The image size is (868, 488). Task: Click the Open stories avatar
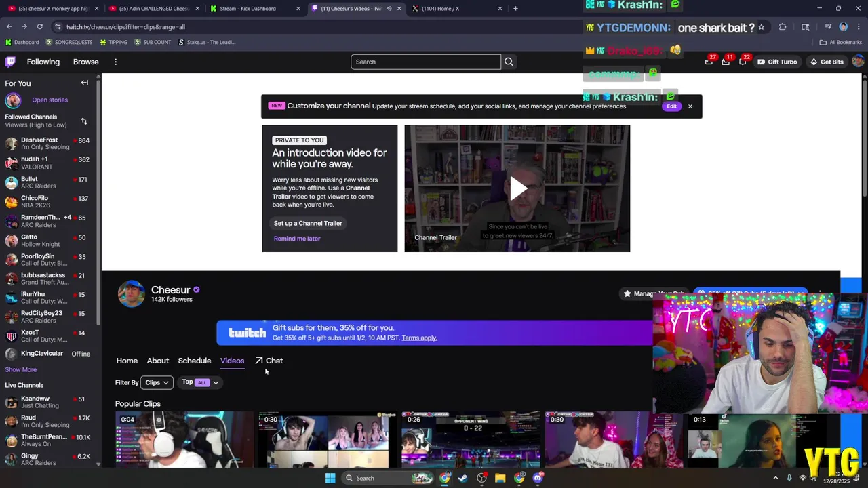(x=13, y=100)
